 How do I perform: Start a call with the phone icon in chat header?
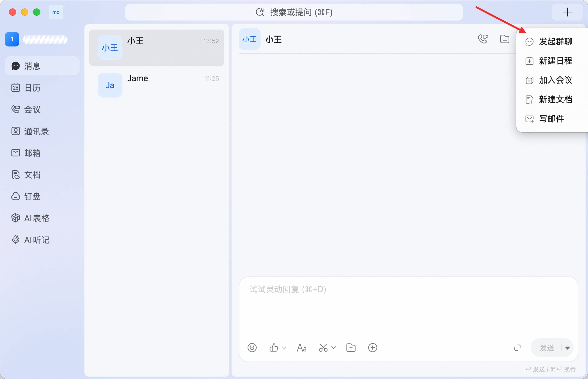coord(483,39)
